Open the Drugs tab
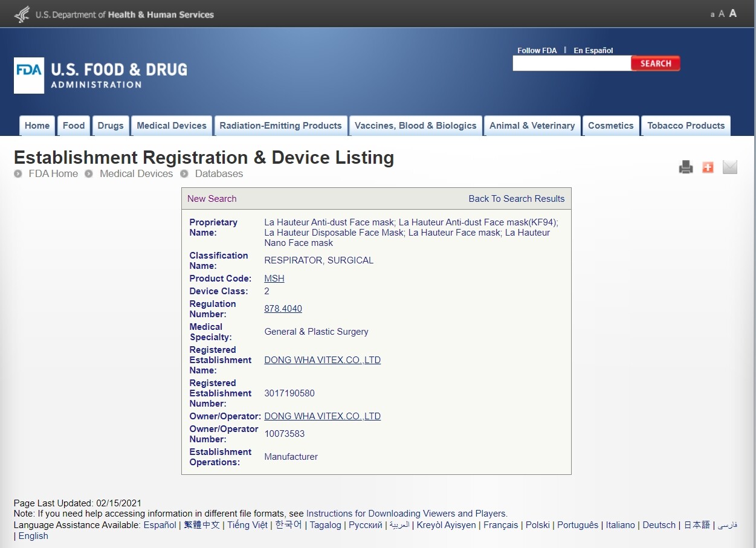 click(111, 126)
